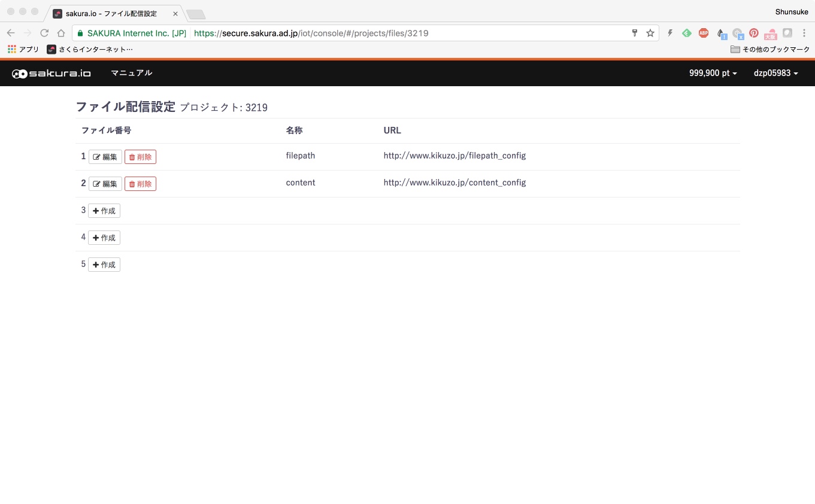The width and height of the screenshot is (815, 504).
Task: Click the password key icon in address bar
Action: [635, 33]
